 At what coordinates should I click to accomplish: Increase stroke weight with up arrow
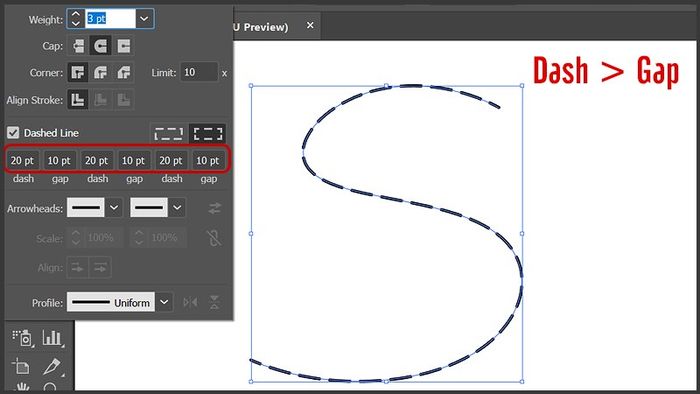tap(76, 14)
